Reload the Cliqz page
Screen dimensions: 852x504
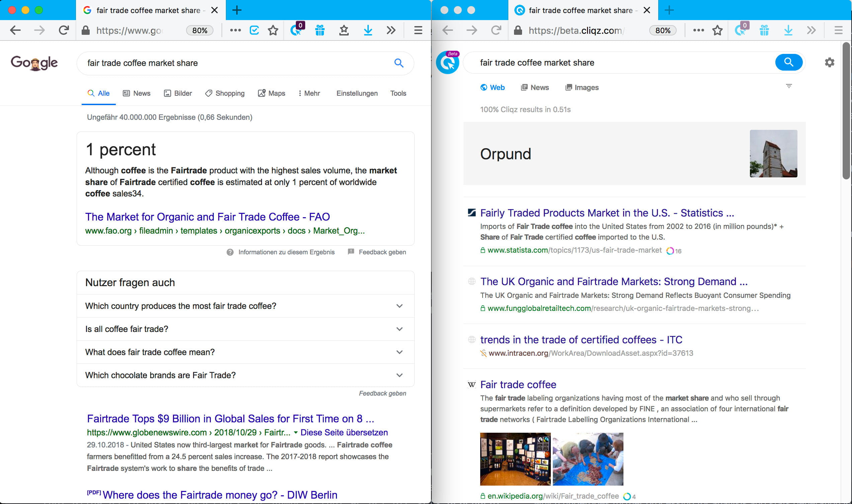(x=496, y=30)
